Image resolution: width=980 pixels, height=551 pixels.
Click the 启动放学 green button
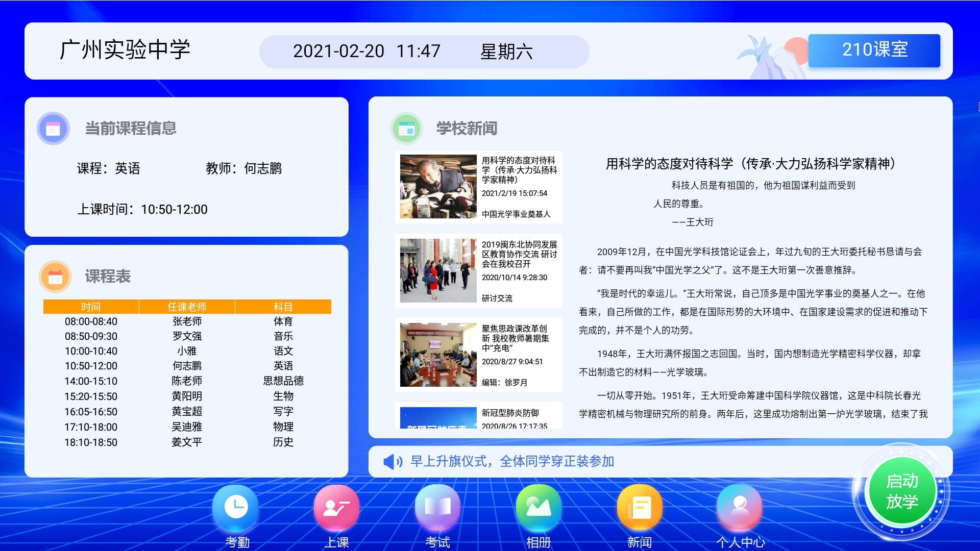902,491
